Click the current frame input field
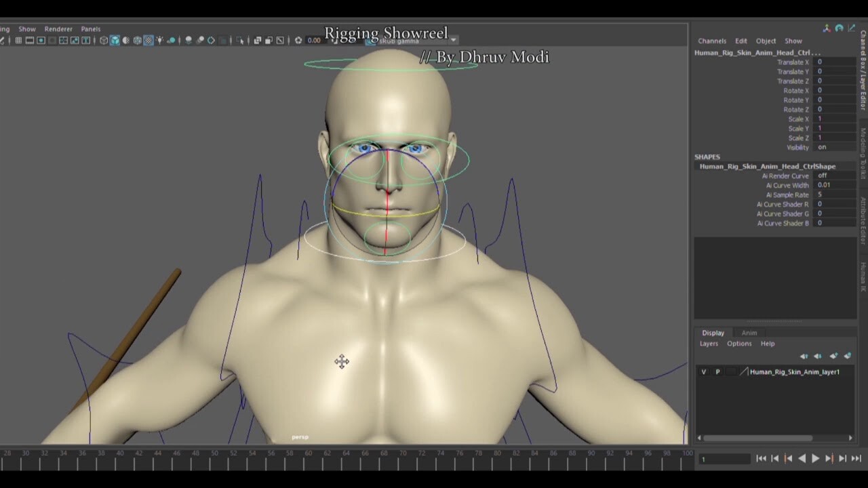Viewport: 868px width, 488px height. point(724,458)
